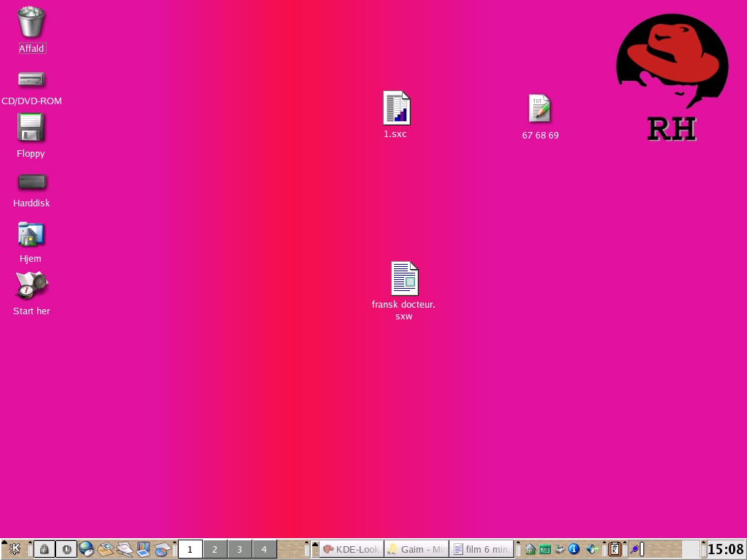Click the home house icon in tray
Screen dimensions: 747x560
pyautogui.click(x=530, y=549)
